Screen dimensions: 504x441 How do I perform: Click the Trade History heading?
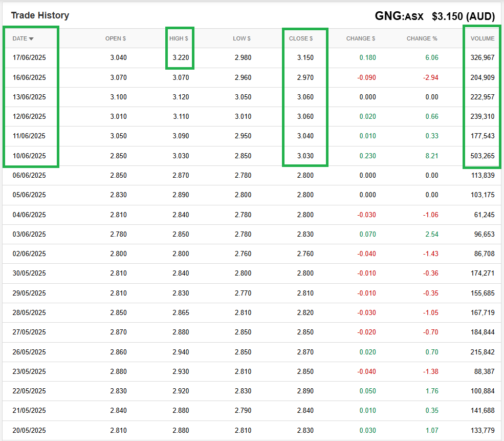point(40,15)
